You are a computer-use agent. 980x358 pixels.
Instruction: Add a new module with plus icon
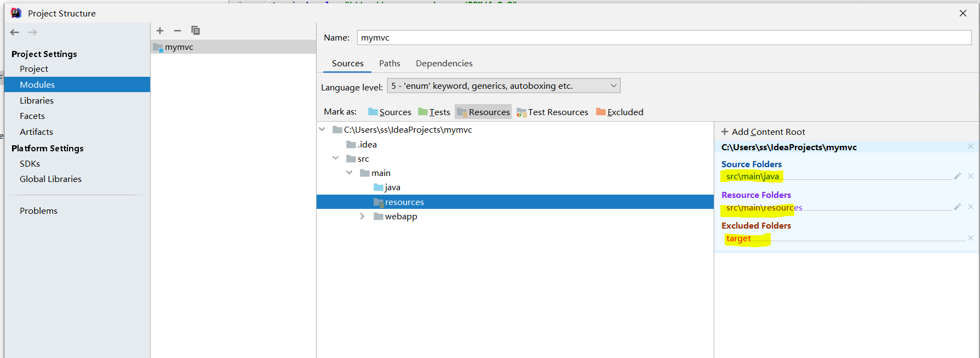click(x=160, y=31)
